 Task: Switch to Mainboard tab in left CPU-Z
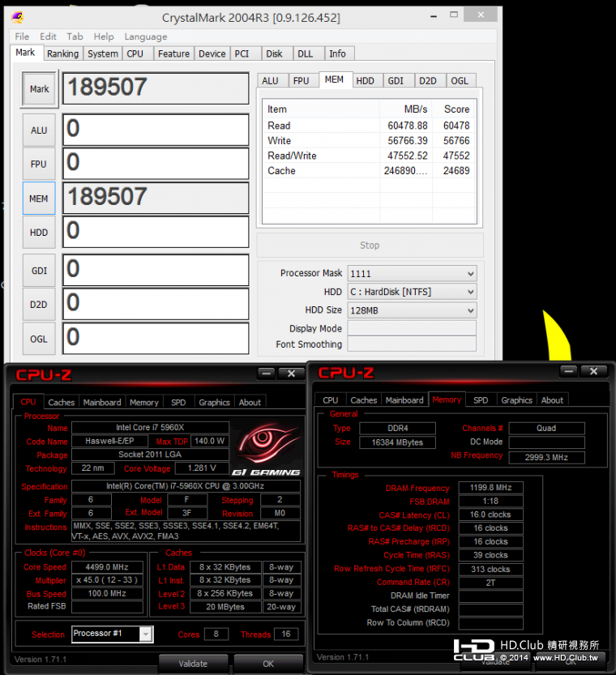(x=102, y=402)
